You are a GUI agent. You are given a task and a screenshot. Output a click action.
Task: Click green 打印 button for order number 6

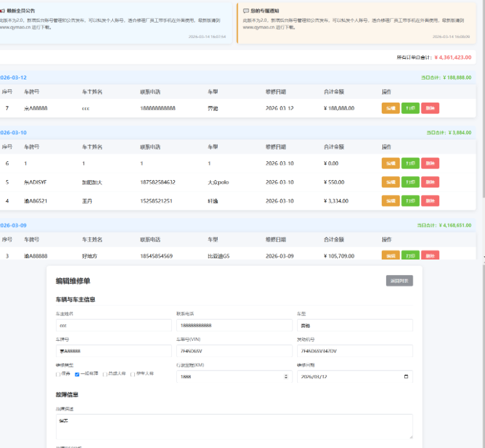coord(410,164)
